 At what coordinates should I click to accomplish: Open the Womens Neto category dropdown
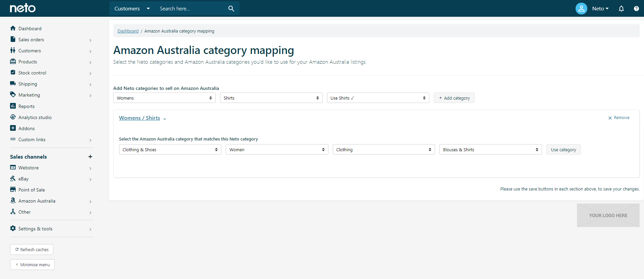coord(164,98)
